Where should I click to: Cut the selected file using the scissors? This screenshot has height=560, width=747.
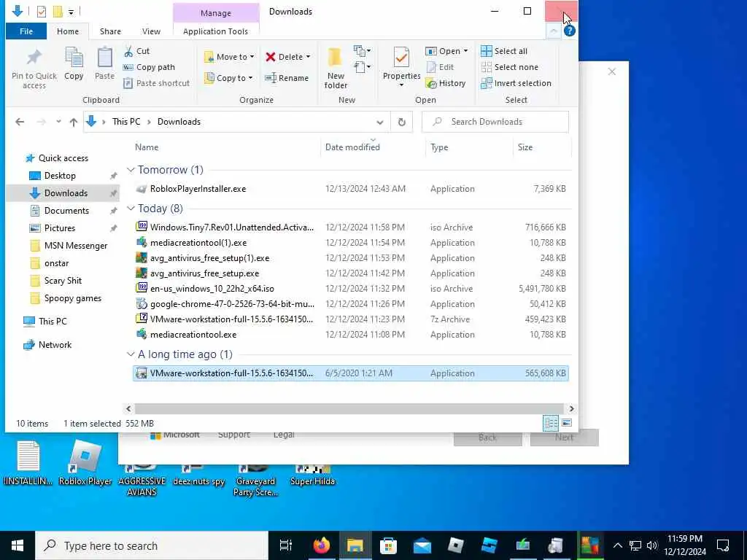136,51
